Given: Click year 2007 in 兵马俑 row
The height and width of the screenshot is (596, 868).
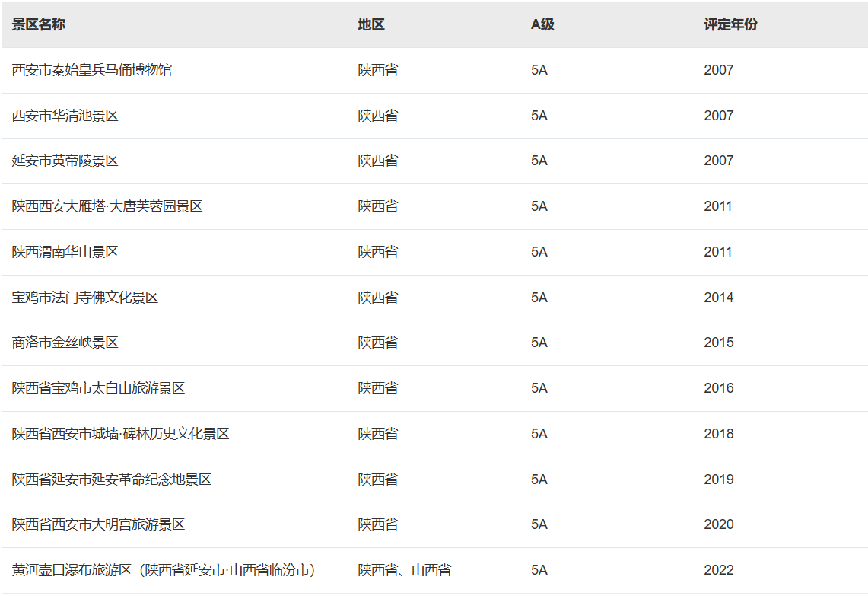Looking at the screenshot, I should [x=719, y=70].
